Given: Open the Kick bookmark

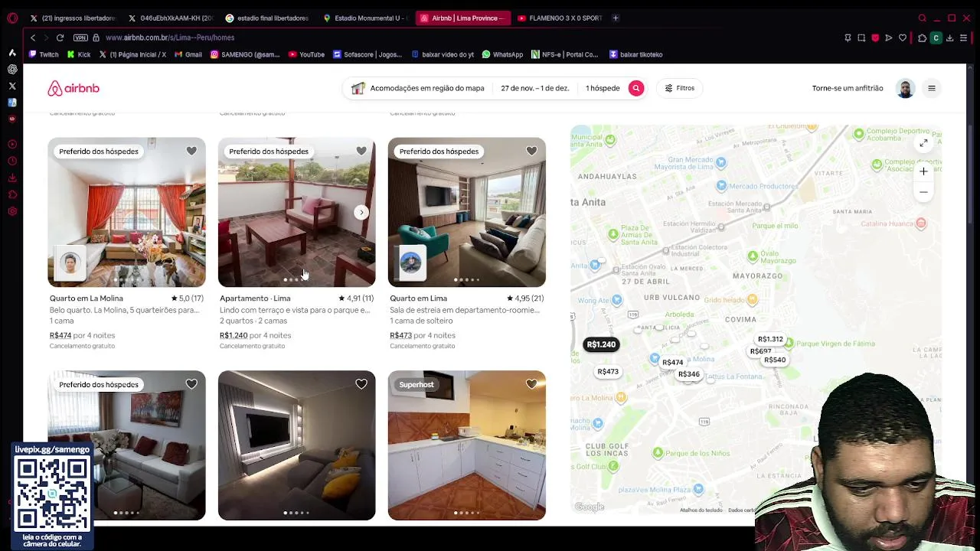Looking at the screenshot, I should point(79,54).
